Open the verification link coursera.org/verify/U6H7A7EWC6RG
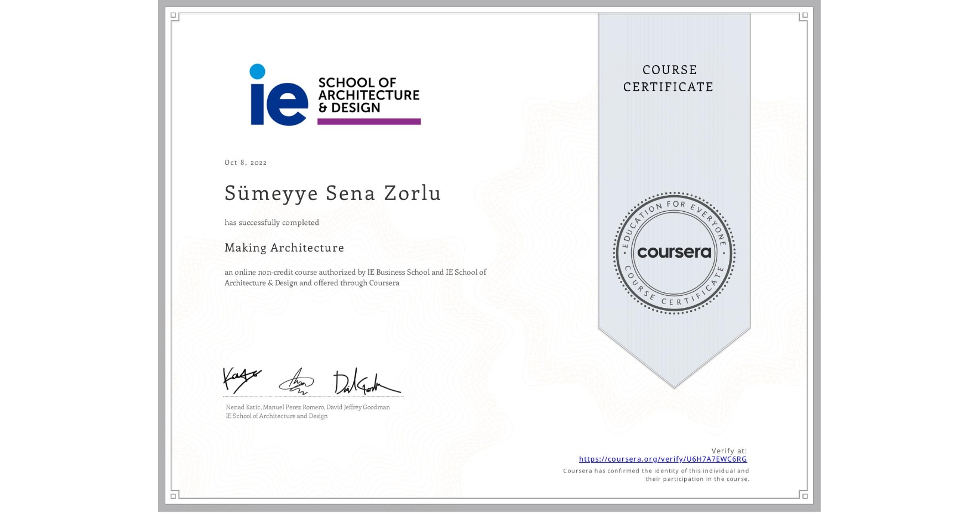980x513 pixels. 663,459
